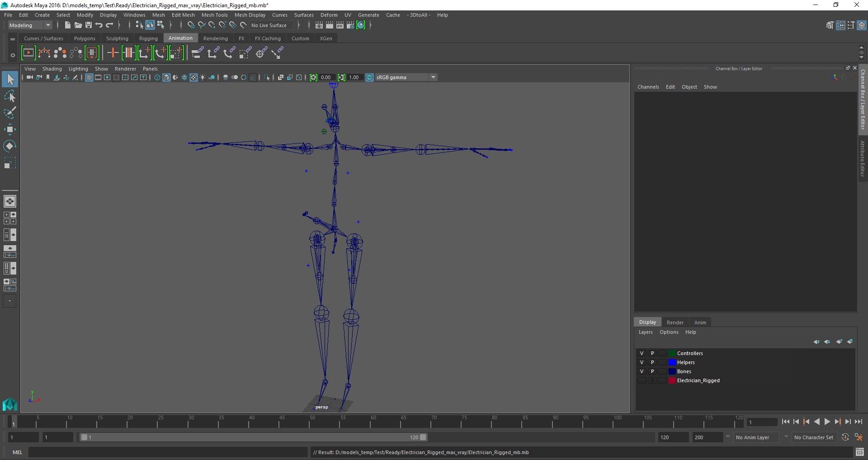Click the Maya home logo icon
Screen dimensions: 868x460
(9, 403)
